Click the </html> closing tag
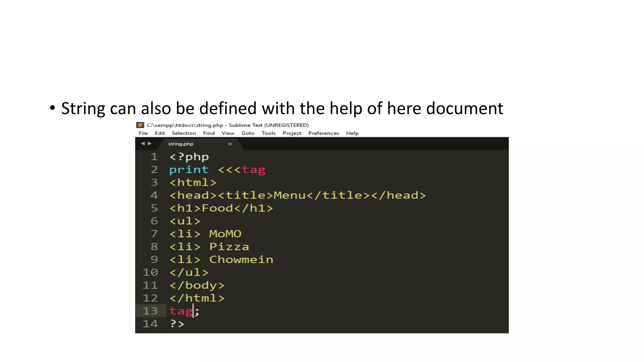Screen dimensions: 644x362 click(197, 298)
